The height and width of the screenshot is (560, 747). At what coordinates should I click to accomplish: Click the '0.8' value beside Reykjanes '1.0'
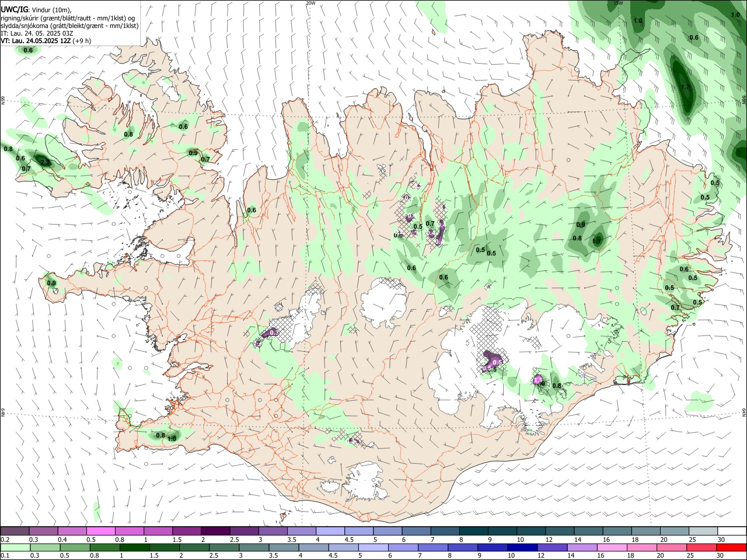[x=160, y=435]
